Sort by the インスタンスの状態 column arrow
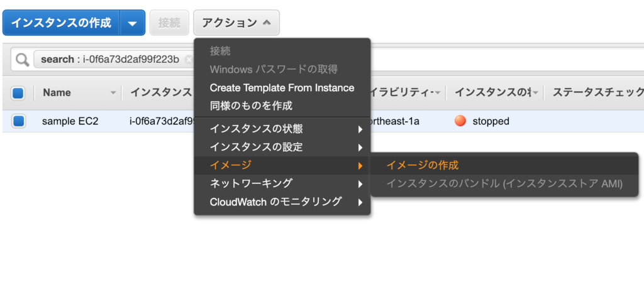This screenshot has width=644, height=304. tap(535, 93)
